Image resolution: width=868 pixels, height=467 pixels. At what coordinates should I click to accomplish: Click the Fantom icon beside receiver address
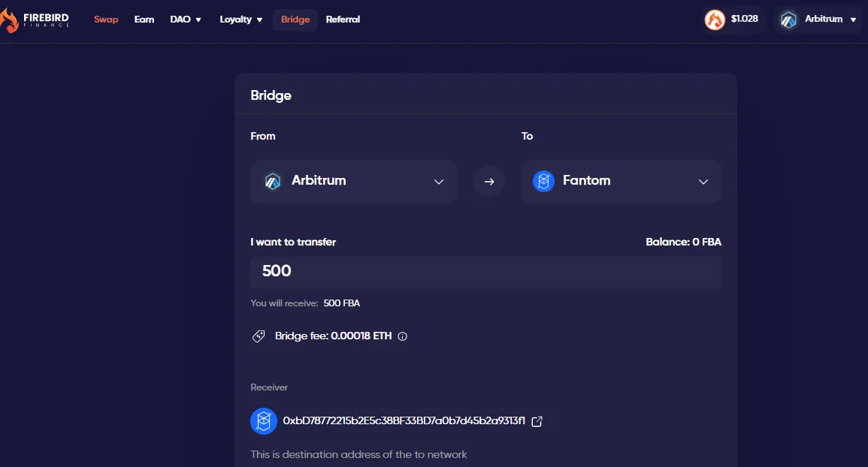coord(264,421)
